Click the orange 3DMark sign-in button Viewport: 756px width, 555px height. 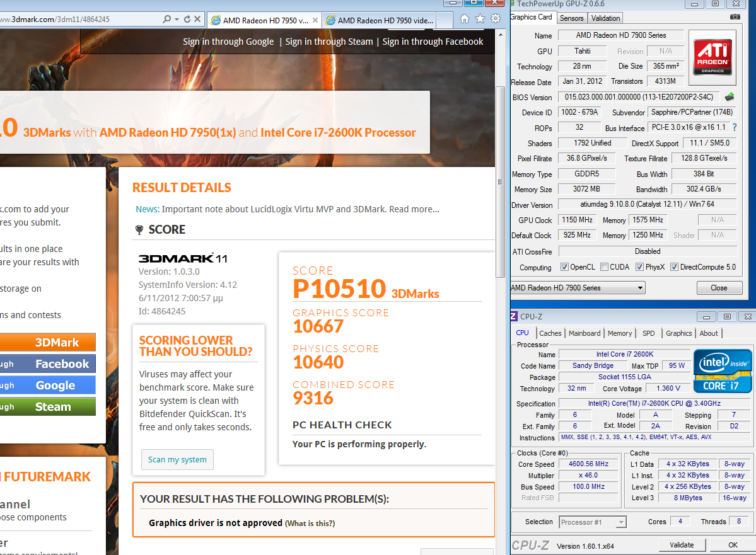pos(48,342)
